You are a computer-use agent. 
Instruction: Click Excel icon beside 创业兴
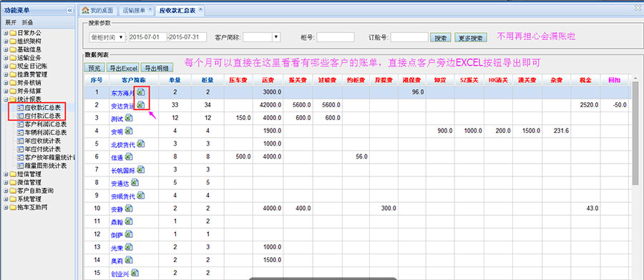(135, 273)
